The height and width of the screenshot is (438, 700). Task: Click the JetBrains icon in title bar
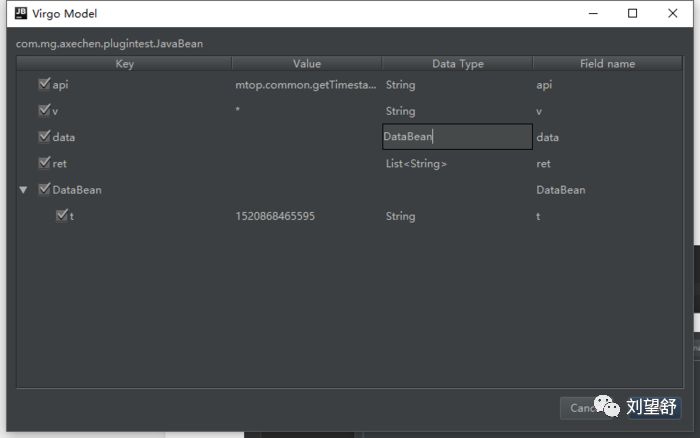pyautogui.click(x=21, y=13)
